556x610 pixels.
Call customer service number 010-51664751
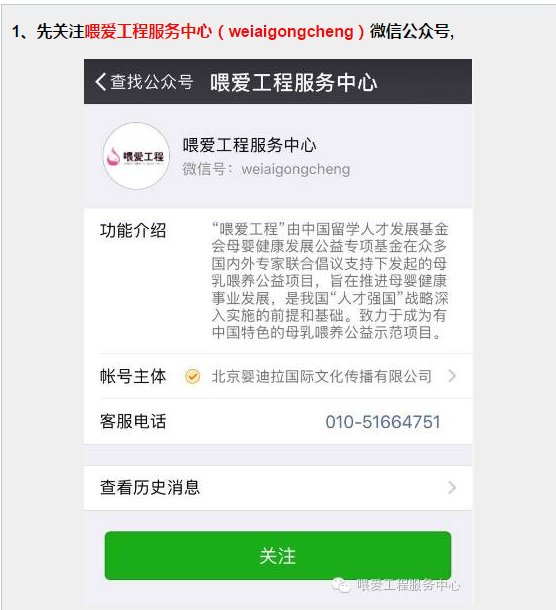(x=383, y=422)
